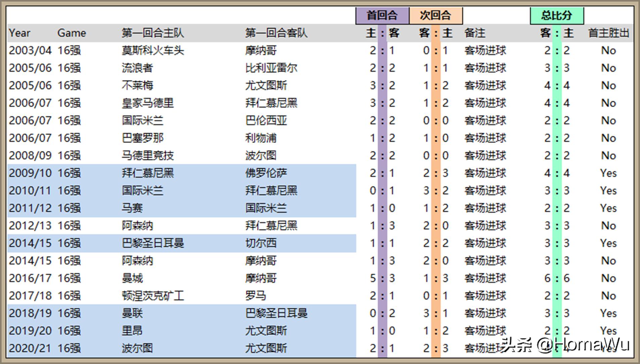Click the green 总比分 header badge

pos(556,15)
